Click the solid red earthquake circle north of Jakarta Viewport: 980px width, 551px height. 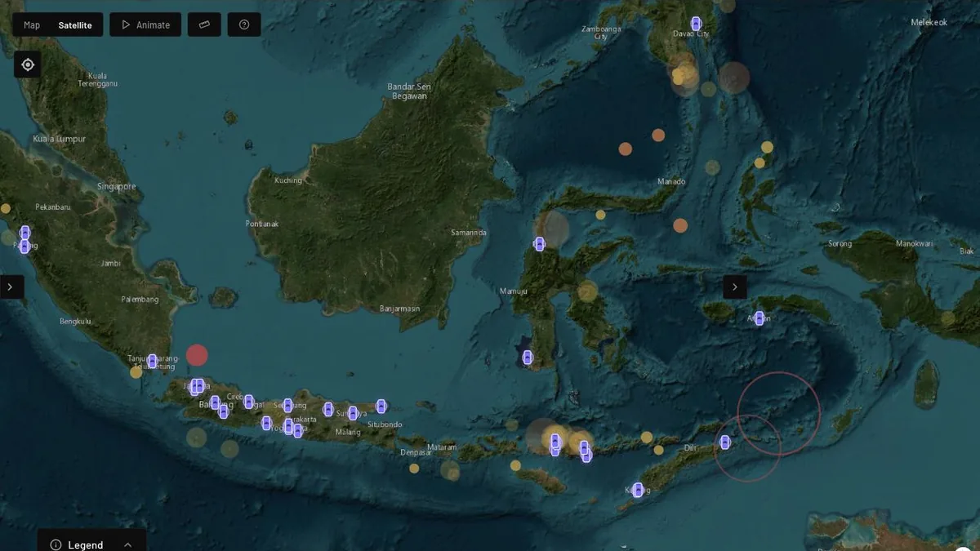pyautogui.click(x=197, y=355)
